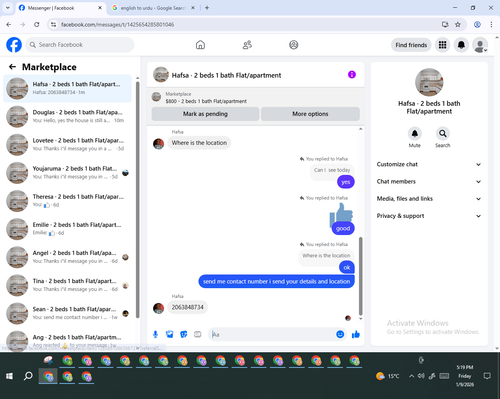Expand the Chat members section
This screenshot has height=399, width=500.
(429, 182)
